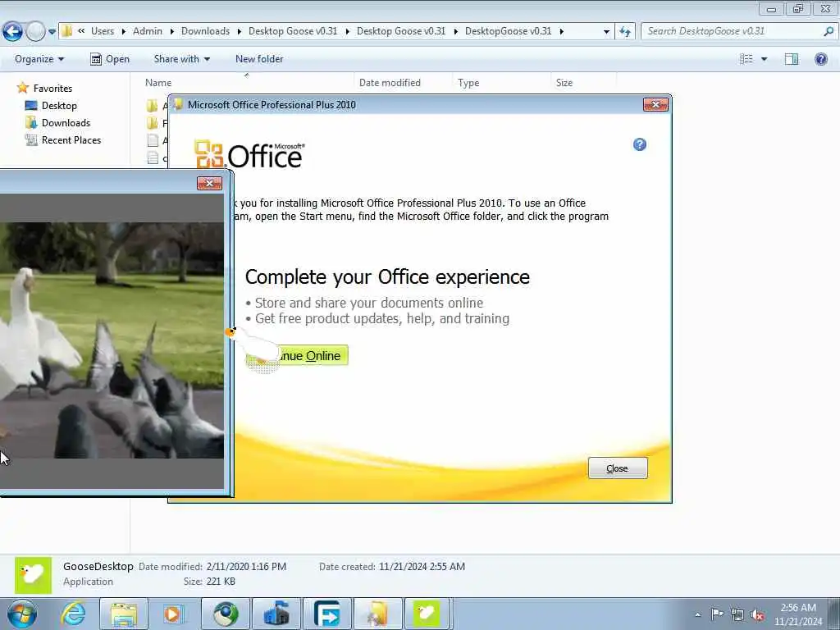Image resolution: width=840 pixels, height=630 pixels.
Task: Close the Office dialog with red X
Action: pyautogui.click(x=655, y=104)
